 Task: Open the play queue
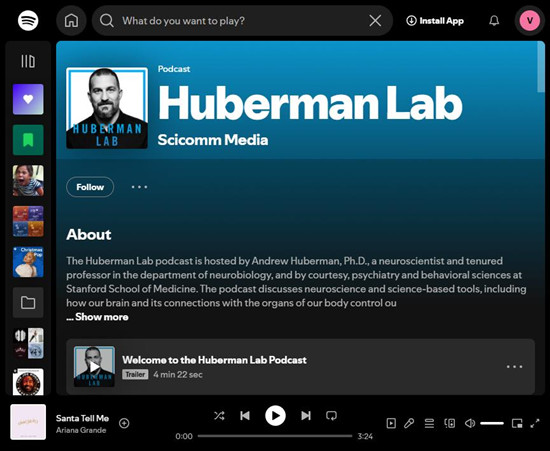[x=429, y=423]
